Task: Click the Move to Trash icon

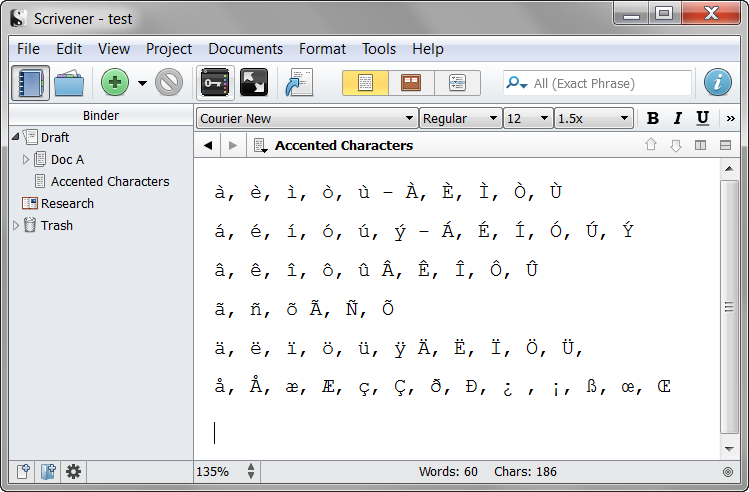Action: tap(169, 83)
